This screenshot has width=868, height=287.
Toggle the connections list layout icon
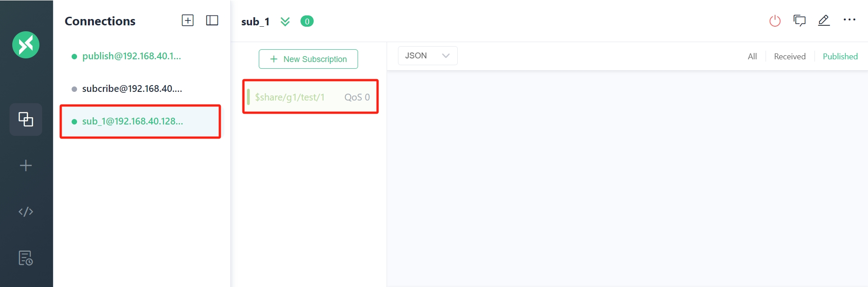point(212,20)
